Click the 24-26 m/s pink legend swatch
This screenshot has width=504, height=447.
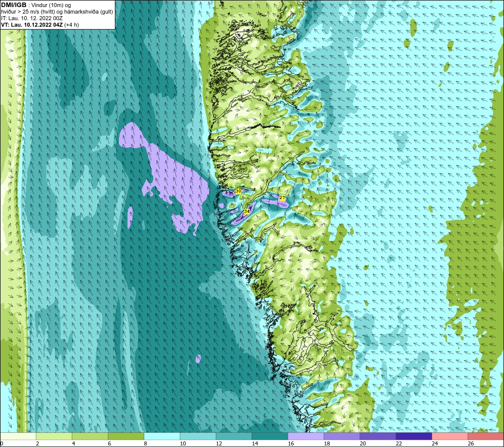pos(450,436)
